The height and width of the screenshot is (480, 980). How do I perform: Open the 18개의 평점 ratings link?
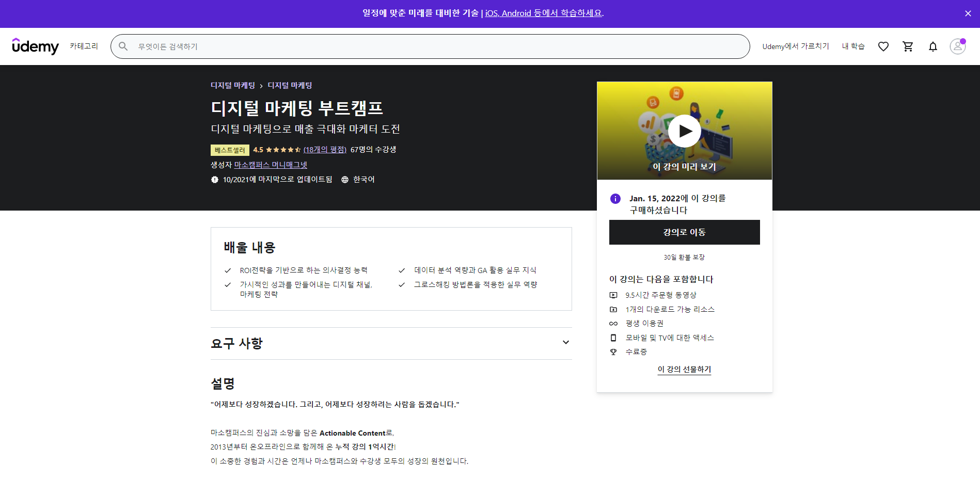tap(325, 150)
